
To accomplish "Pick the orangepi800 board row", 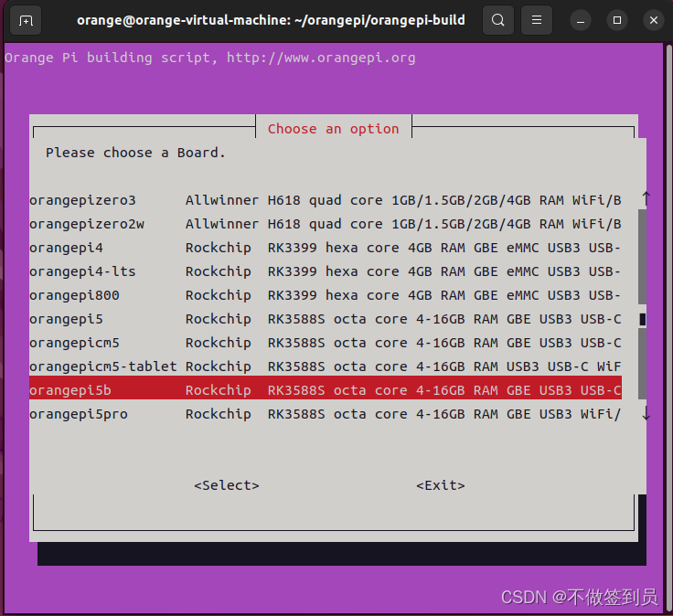I will click(326, 295).
